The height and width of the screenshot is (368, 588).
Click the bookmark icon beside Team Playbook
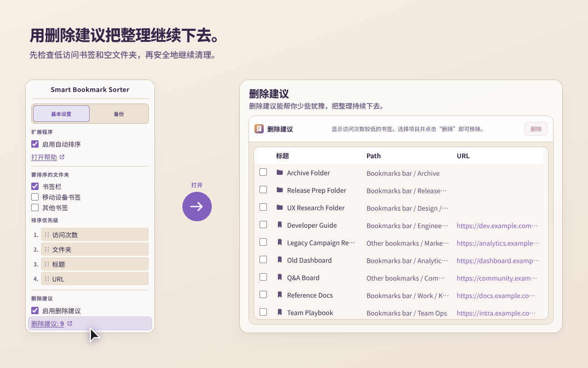(280, 312)
